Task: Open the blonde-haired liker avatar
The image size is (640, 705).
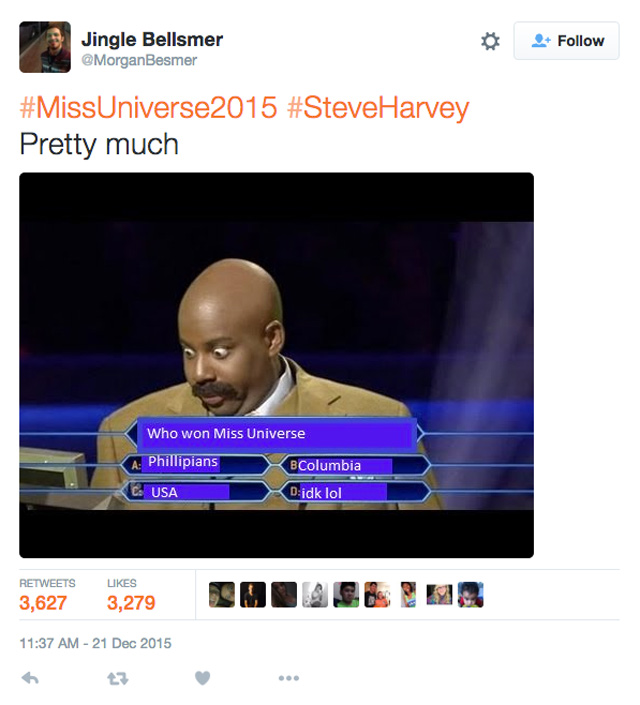Action: tap(439, 595)
